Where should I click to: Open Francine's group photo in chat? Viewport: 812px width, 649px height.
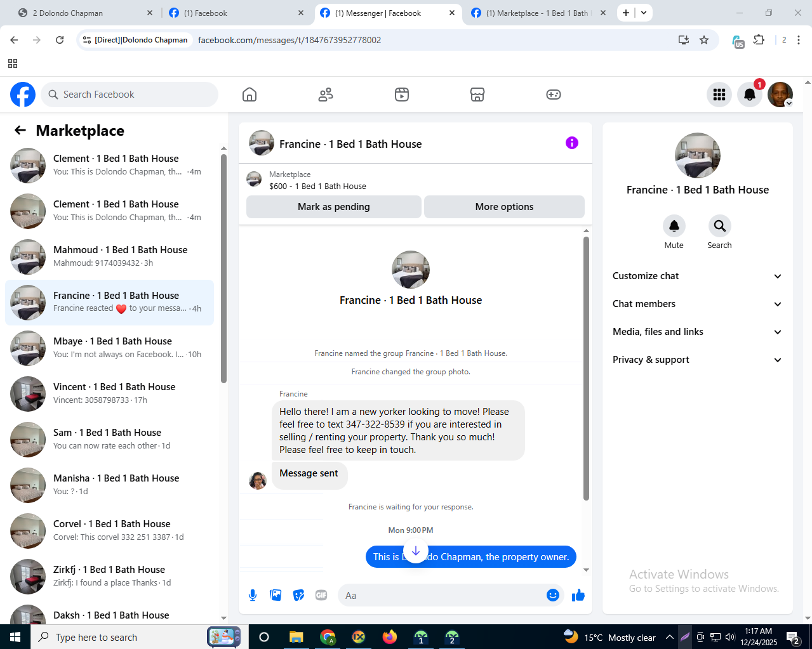click(x=411, y=270)
